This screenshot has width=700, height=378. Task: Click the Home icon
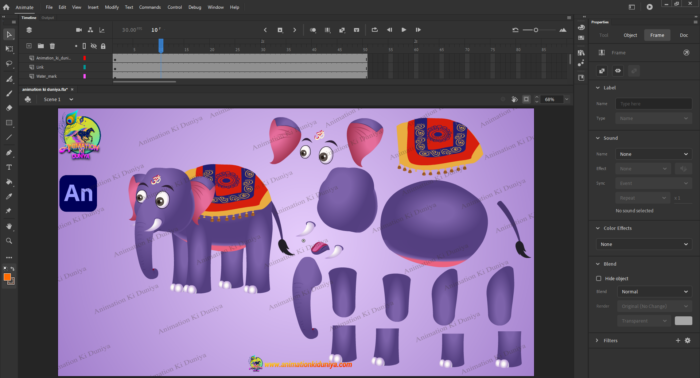[x=6, y=7]
